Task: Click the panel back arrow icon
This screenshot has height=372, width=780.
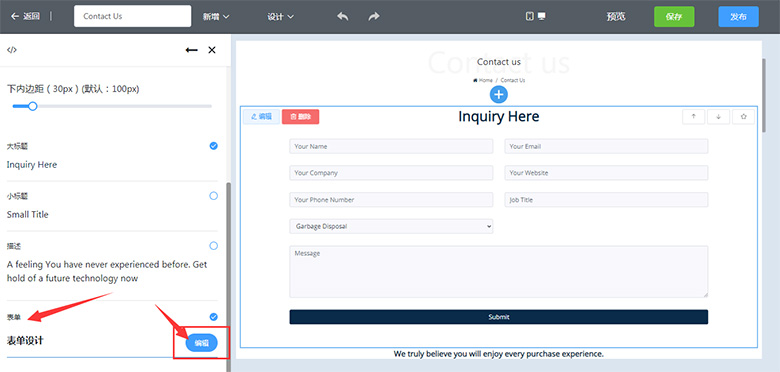Action: point(192,50)
